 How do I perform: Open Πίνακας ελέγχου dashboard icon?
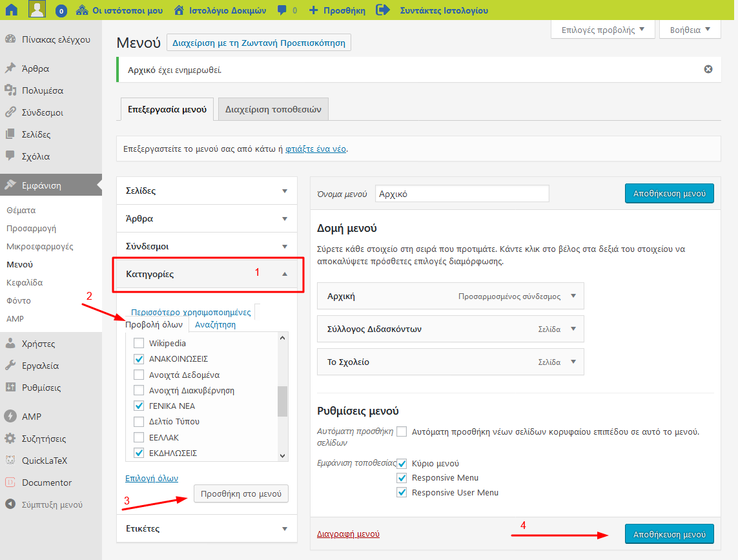10,39
